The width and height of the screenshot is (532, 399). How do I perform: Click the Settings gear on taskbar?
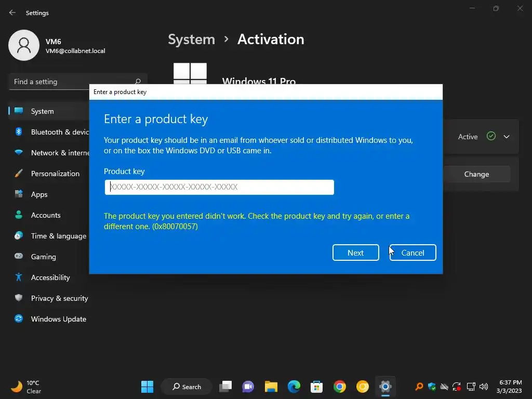pyautogui.click(x=385, y=387)
